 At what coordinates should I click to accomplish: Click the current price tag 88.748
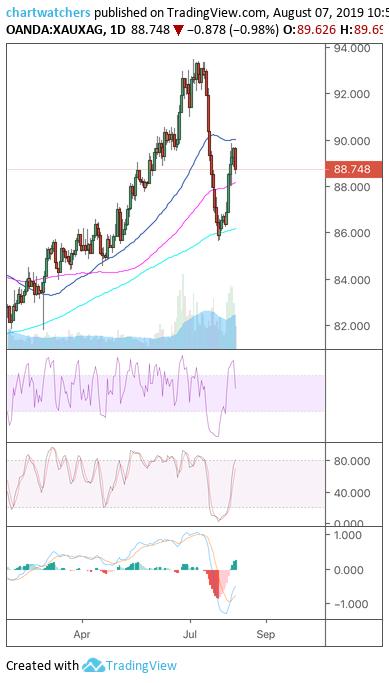(x=353, y=169)
